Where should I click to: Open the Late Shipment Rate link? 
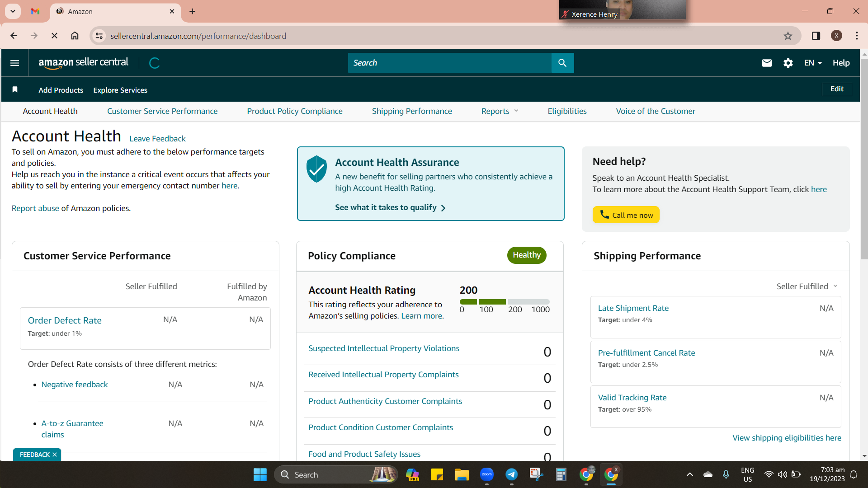pyautogui.click(x=633, y=308)
